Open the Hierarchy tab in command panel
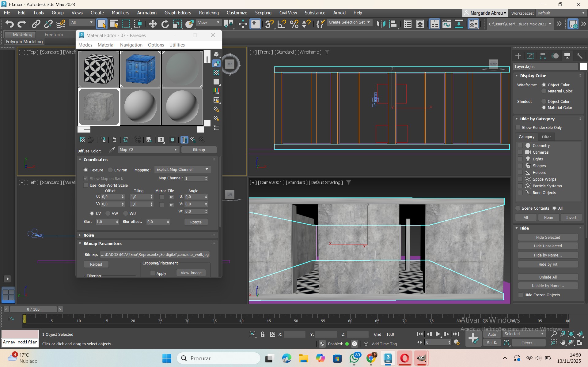Image resolution: width=588 pixels, height=367 pixels. point(543,56)
